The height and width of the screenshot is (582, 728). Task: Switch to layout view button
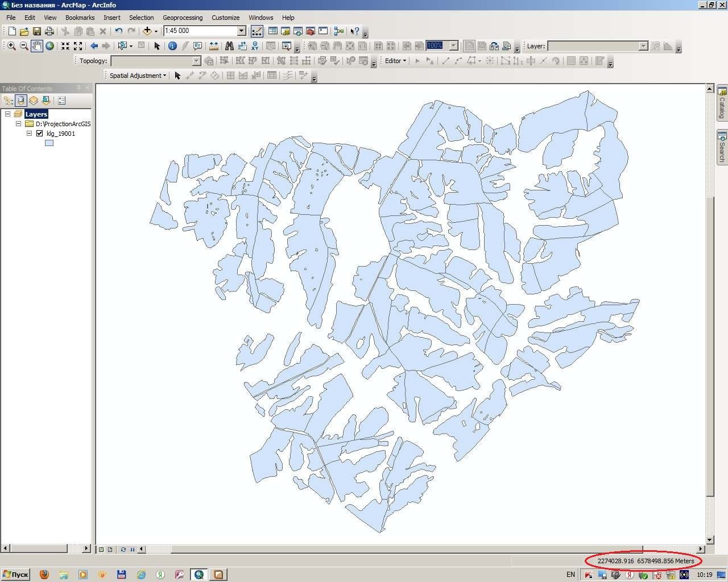click(x=110, y=550)
